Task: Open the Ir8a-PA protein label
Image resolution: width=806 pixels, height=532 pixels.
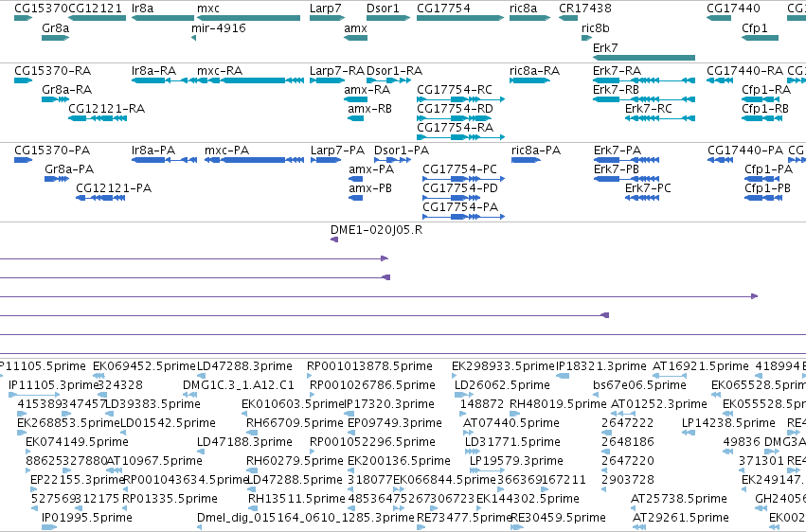Action: 153,151
